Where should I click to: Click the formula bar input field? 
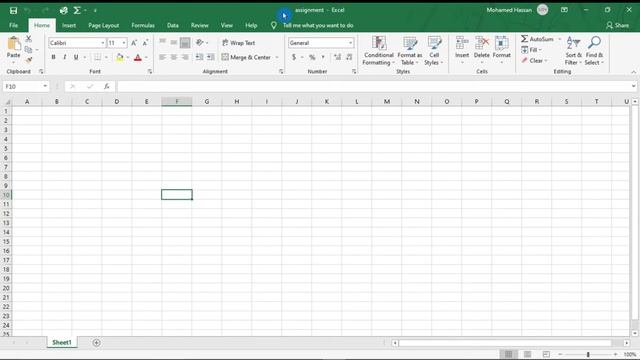pyautogui.click(x=373, y=86)
